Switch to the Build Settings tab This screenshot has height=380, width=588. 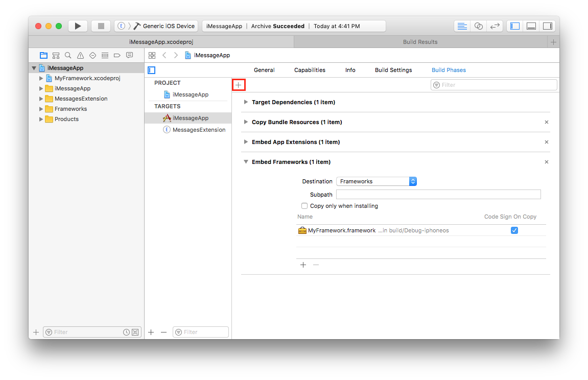pos(393,70)
